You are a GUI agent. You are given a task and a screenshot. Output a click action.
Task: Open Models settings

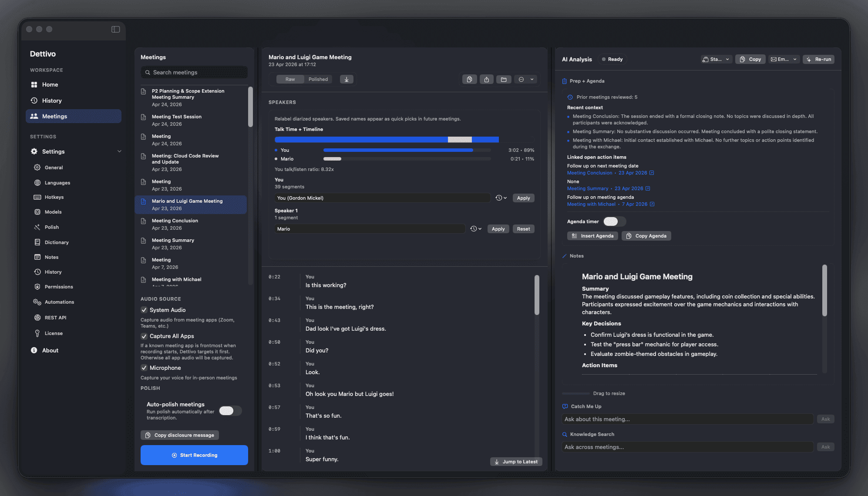[x=53, y=212]
